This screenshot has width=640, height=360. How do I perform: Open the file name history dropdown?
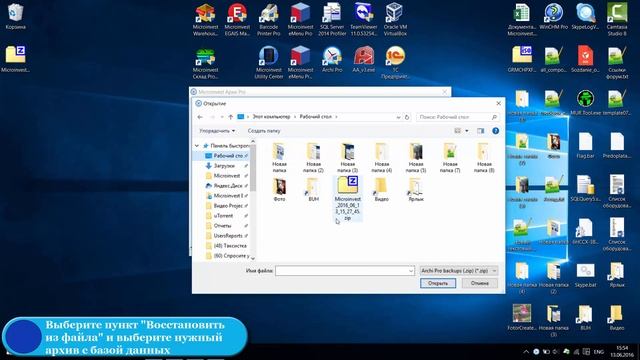411,271
